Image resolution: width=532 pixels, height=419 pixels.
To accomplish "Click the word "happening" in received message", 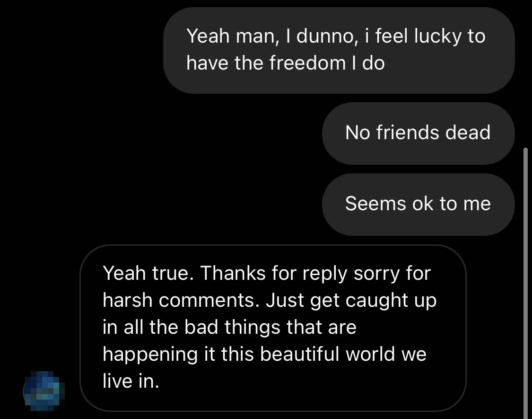I will tap(150, 355).
